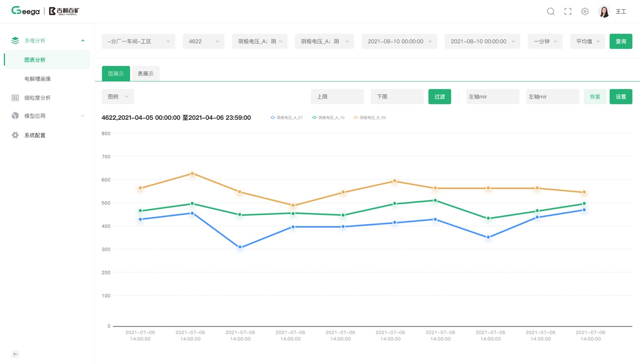This screenshot has width=640, height=364.
Task: Expand the 图例 dropdown
Action: [118, 97]
